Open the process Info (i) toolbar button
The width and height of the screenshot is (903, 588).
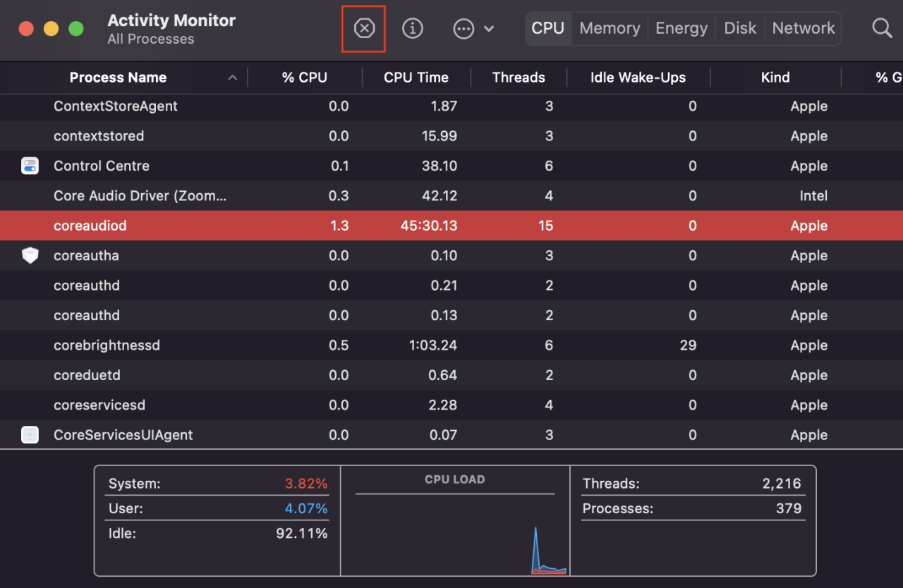pos(413,28)
